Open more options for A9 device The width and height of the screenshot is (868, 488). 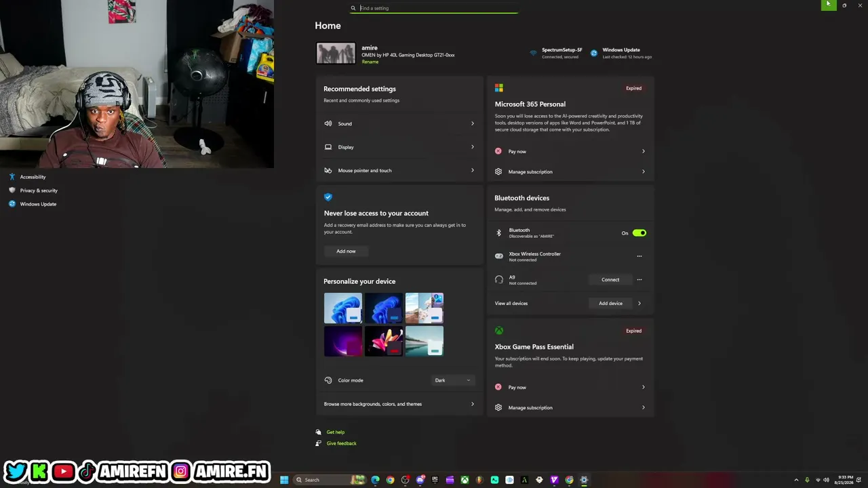[x=639, y=279]
